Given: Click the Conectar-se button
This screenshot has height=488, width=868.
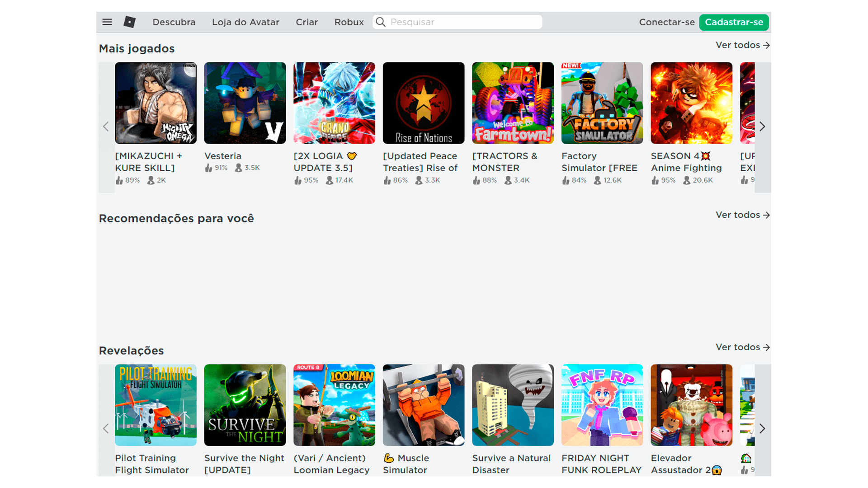Looking at the screenshot, I should [x=666, y=22].
